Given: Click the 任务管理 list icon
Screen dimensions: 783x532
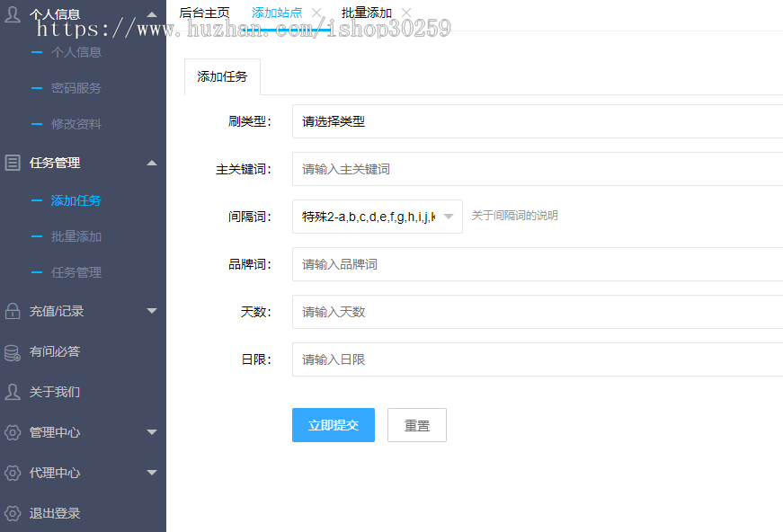Looking at the screenshot, I should click(13, 163).
